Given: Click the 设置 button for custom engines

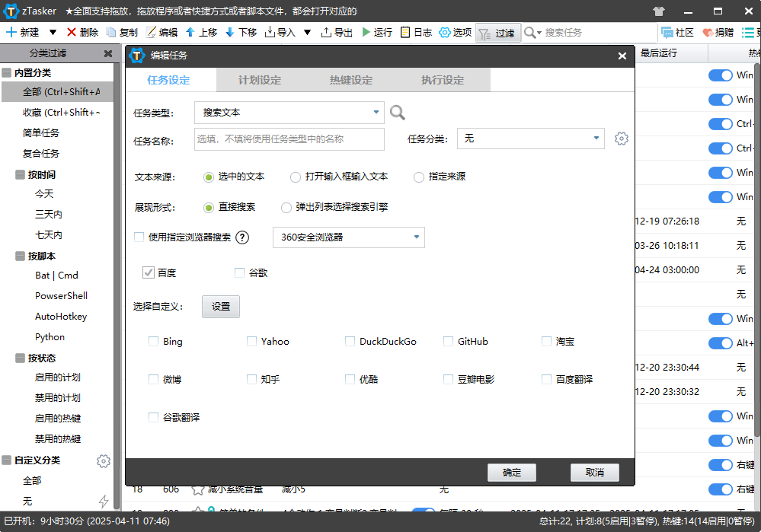Looking at the screenshot, I should pyautogui.click(x=220, y=306).
